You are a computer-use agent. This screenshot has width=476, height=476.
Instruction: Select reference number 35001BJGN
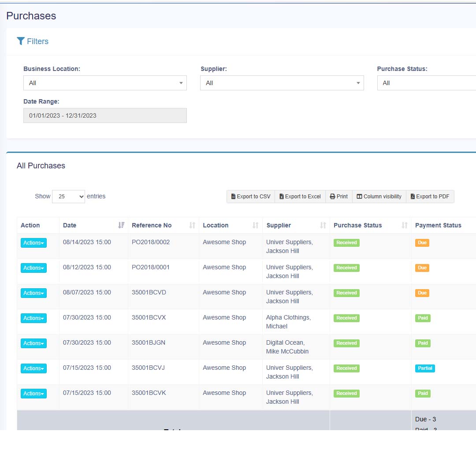coord(149,343)
